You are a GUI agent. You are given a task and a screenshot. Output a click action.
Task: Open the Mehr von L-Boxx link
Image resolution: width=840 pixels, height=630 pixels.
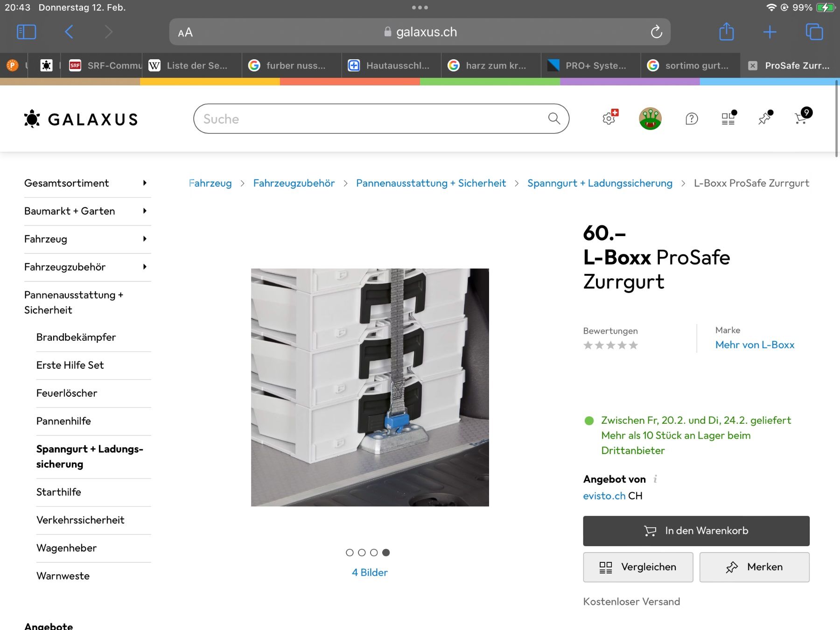pos(755,345)
